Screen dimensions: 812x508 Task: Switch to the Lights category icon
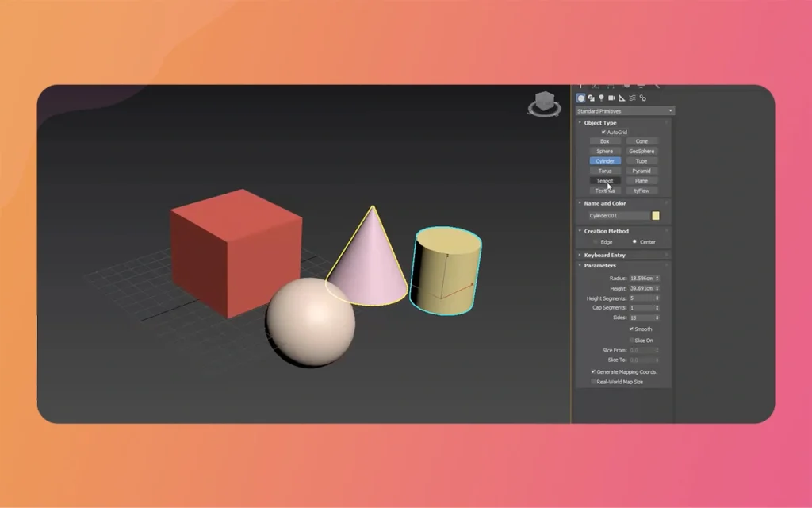(x=601, y=98)
